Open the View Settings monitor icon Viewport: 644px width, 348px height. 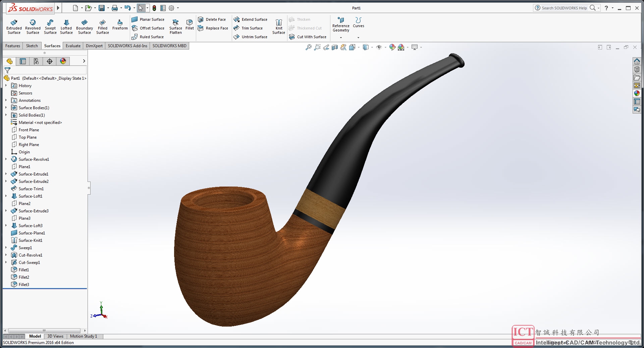coord(415,48)
